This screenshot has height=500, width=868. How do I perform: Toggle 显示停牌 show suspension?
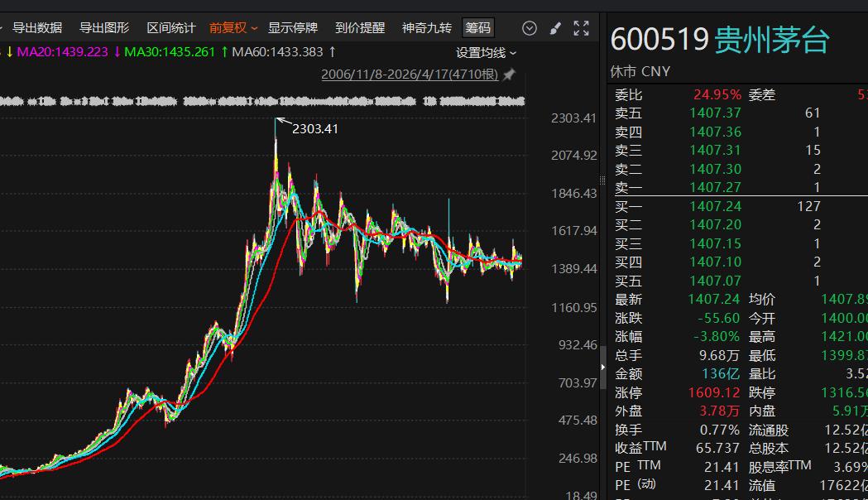point(293,27)
